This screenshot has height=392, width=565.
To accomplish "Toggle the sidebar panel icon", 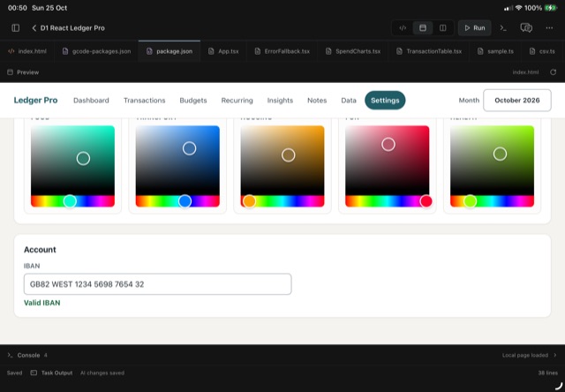I will (x=16, y=28).
